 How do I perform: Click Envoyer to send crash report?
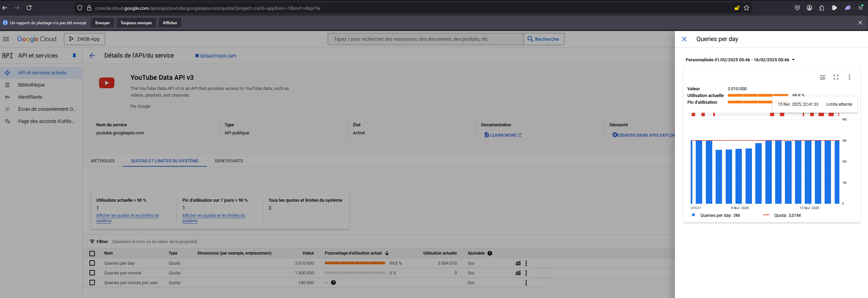[x=102, y=23]
